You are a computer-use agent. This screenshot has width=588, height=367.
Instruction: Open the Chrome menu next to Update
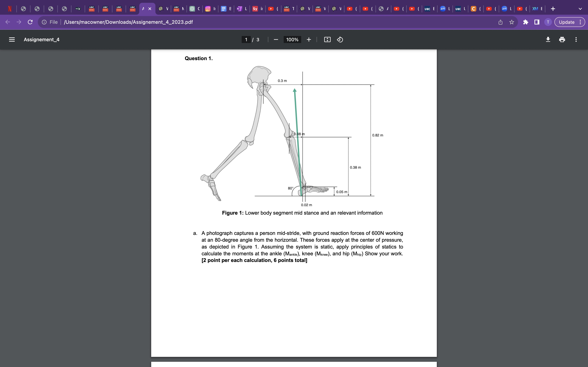tap(581, 22)
